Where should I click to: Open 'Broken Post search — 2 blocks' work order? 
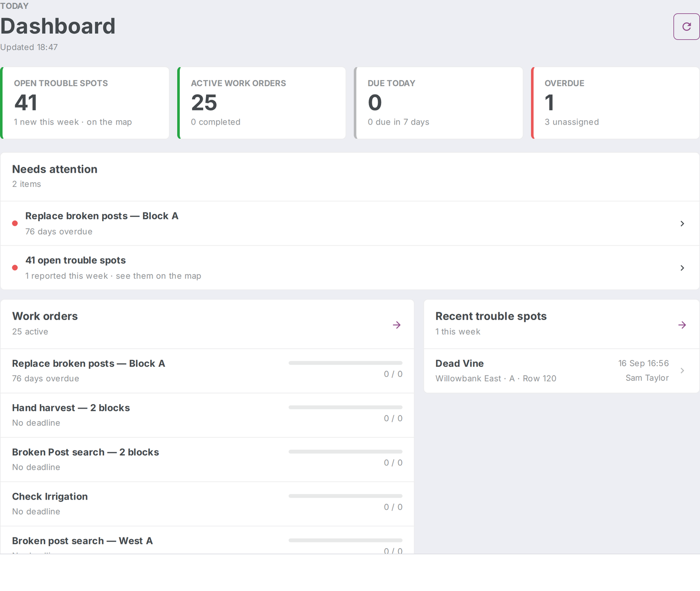coord(207,459)
